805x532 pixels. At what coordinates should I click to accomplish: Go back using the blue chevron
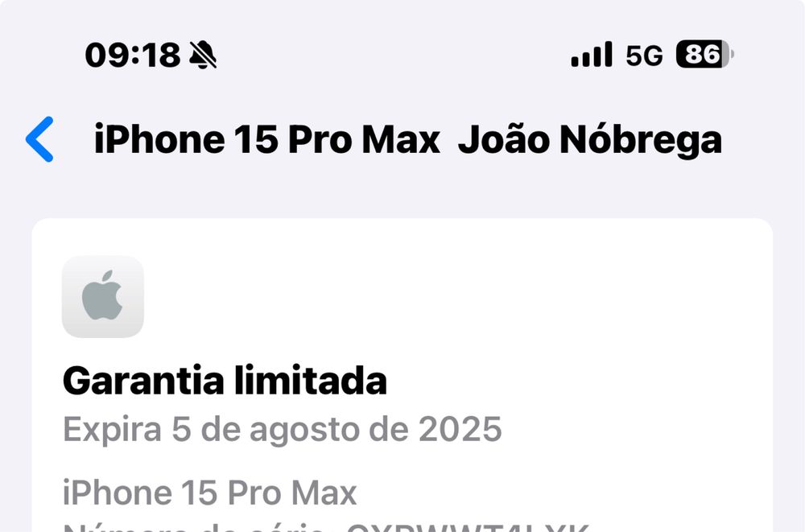coord(39,139)
